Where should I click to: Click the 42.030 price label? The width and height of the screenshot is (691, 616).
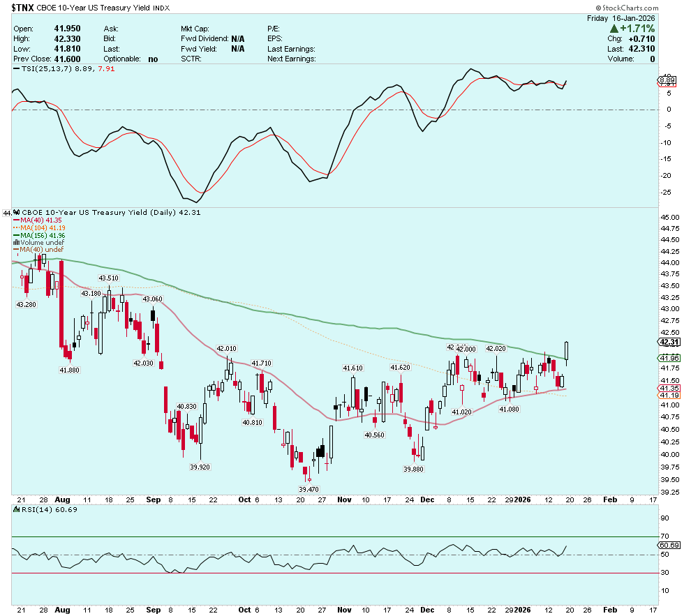pyautogui.click(x=143, y=363)
